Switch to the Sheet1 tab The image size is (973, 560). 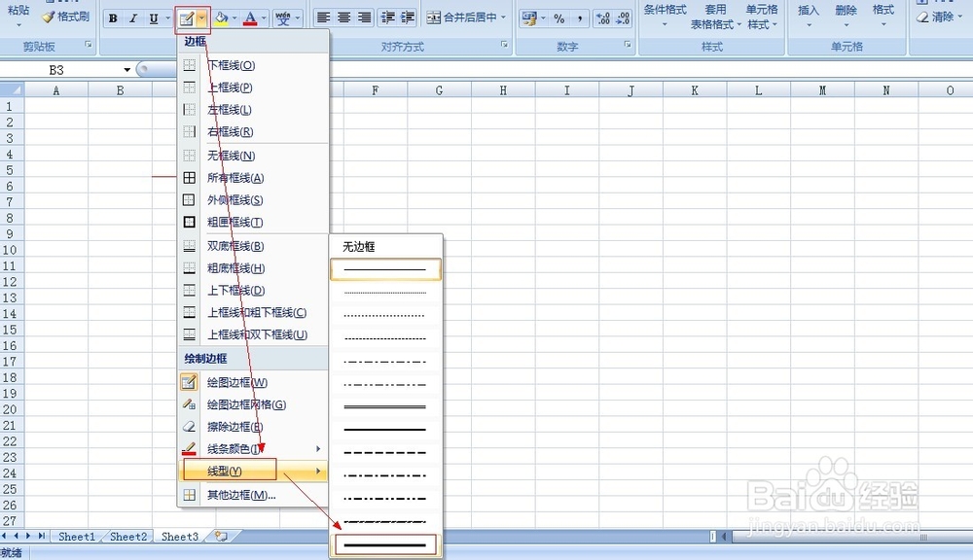[x=77, y=537]
